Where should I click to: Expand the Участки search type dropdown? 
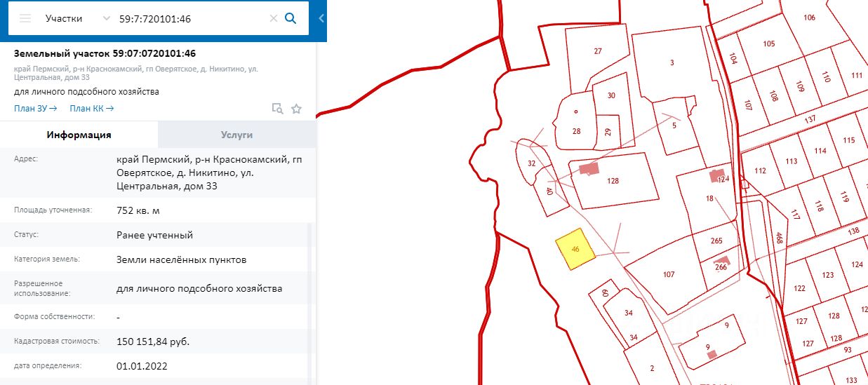[x=106, y=18]
